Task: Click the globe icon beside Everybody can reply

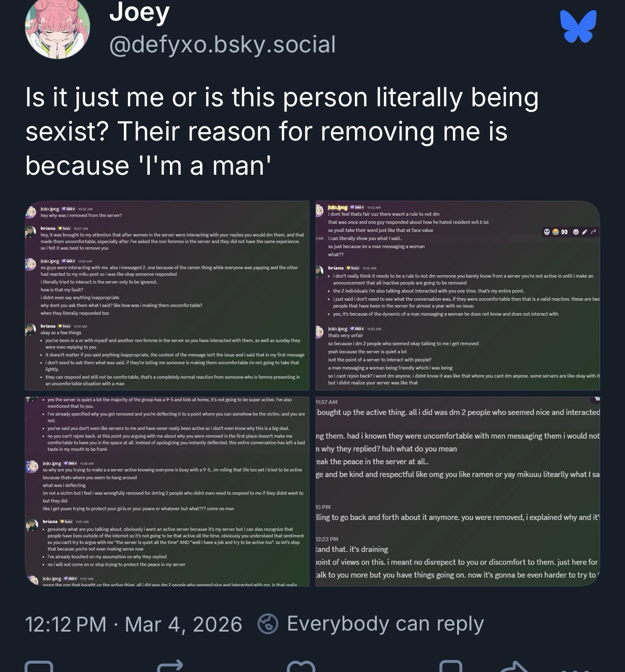Action: click(268, 624)
